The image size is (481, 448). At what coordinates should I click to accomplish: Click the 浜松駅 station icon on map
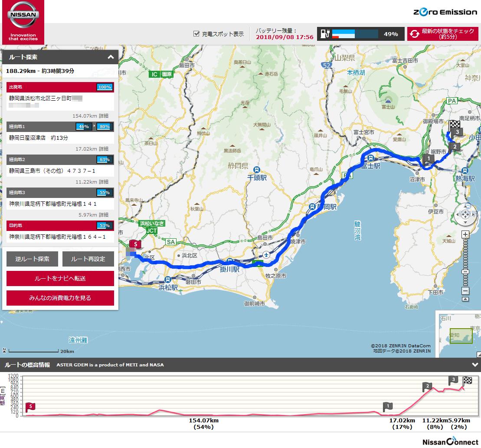tap(167, 280)
